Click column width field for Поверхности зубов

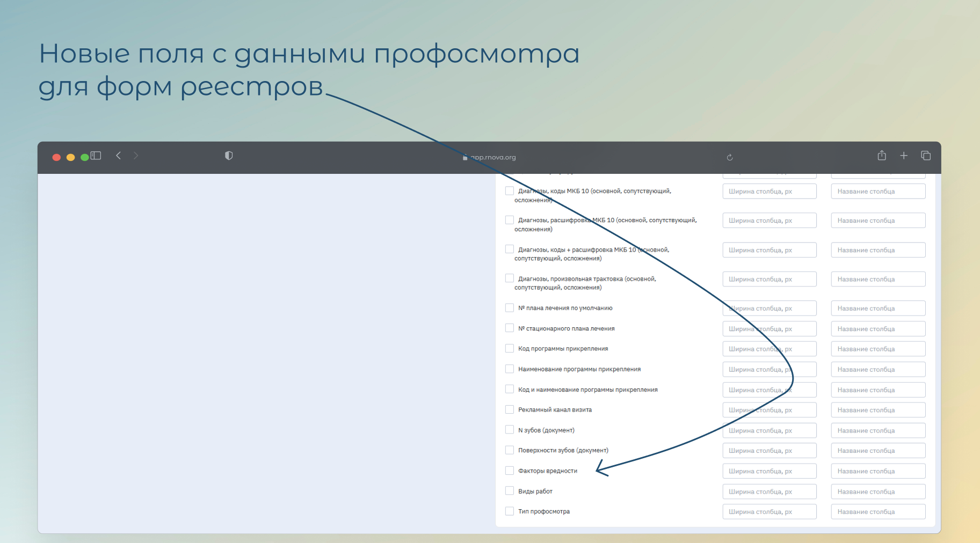pyautogui.click(x=769, y=451)
